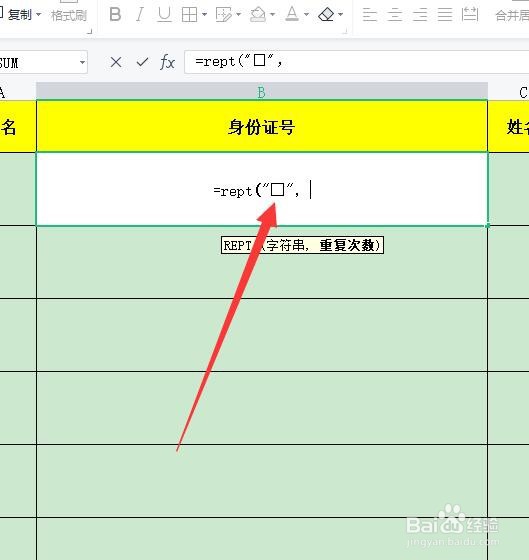Expand clear options dropdown arrow
The image size is (529, 560).
(340, 15)
